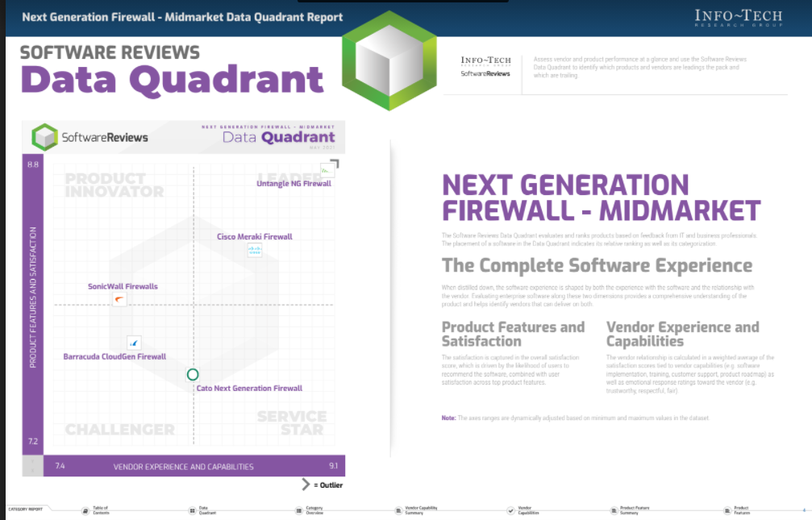The height and width of the screenshot is (520, 812).
Task: Click the Untangle NG Firewall logo marker
Action: tap(327, 170)
